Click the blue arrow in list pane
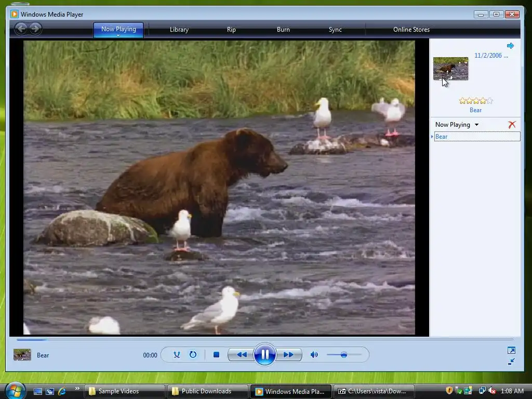This screenshot has height=399, width=532. (x=510, y=46)
